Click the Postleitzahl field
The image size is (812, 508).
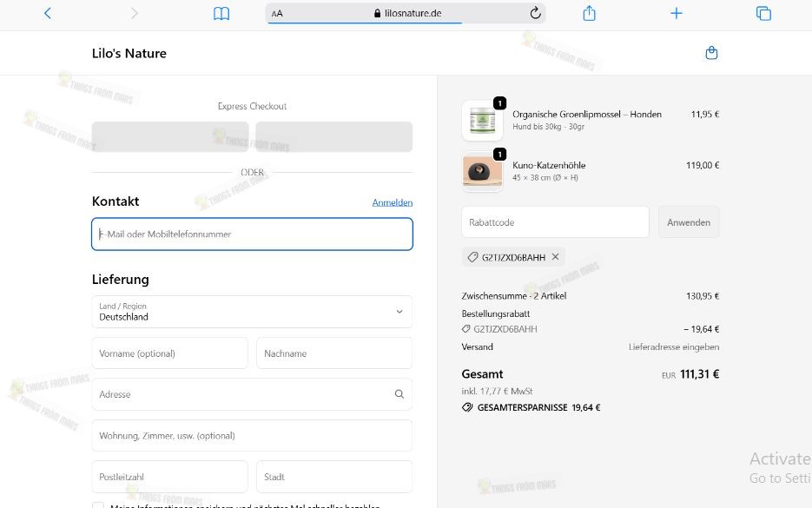(170, 477)
